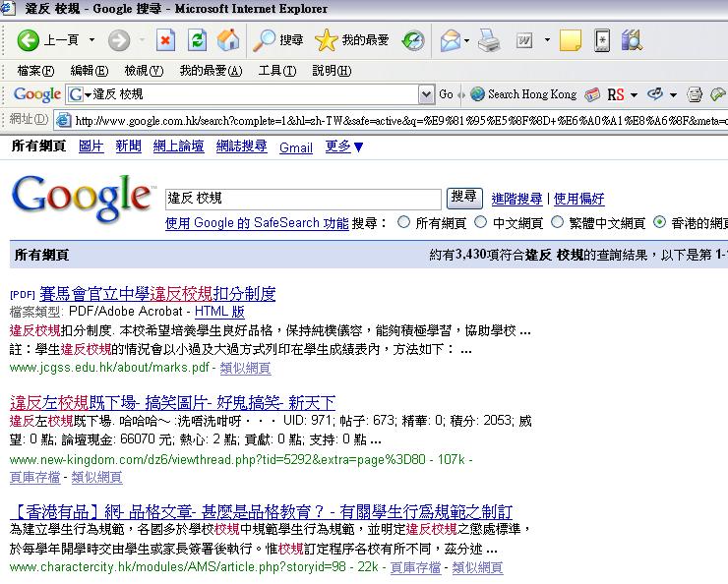Open the 工具(T) menu
This screenshot has width=728, height=584.
[277, 71]
